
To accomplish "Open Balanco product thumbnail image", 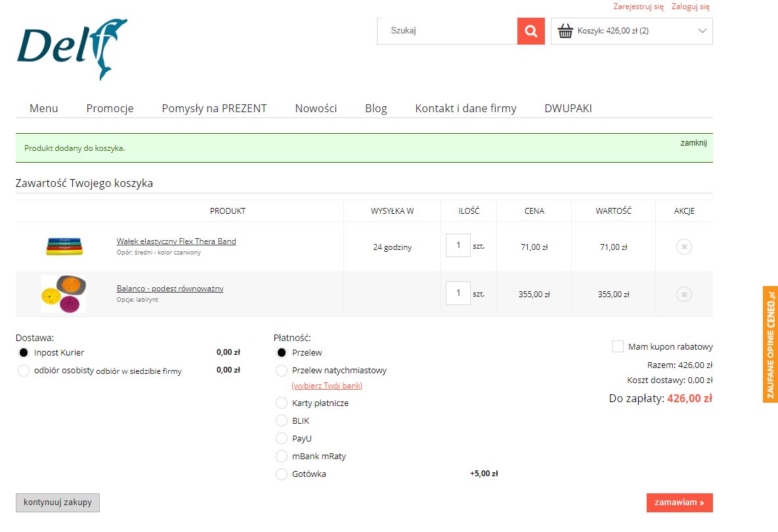I will (64, 294).
